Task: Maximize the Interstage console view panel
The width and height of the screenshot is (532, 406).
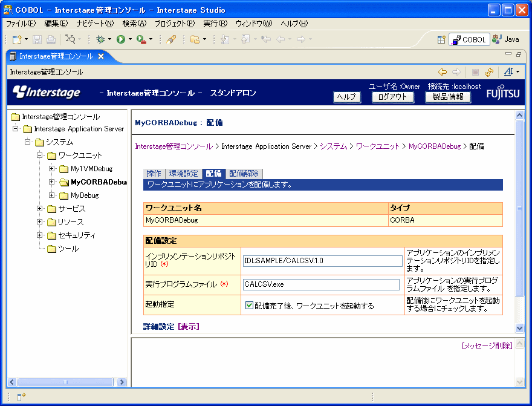Action: point(519,54)
